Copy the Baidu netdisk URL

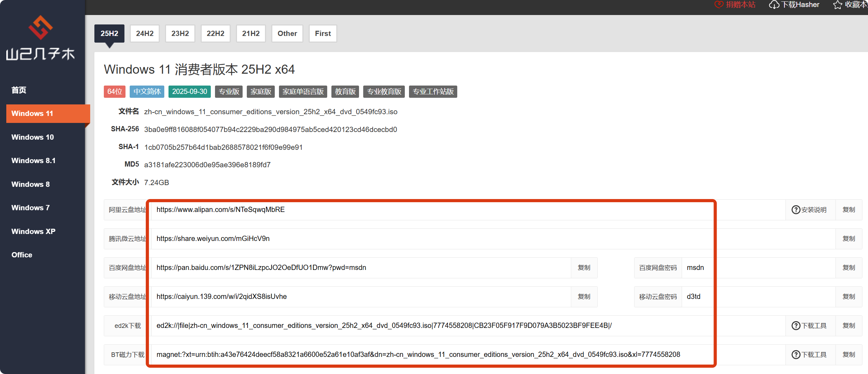tap(584, 268)
